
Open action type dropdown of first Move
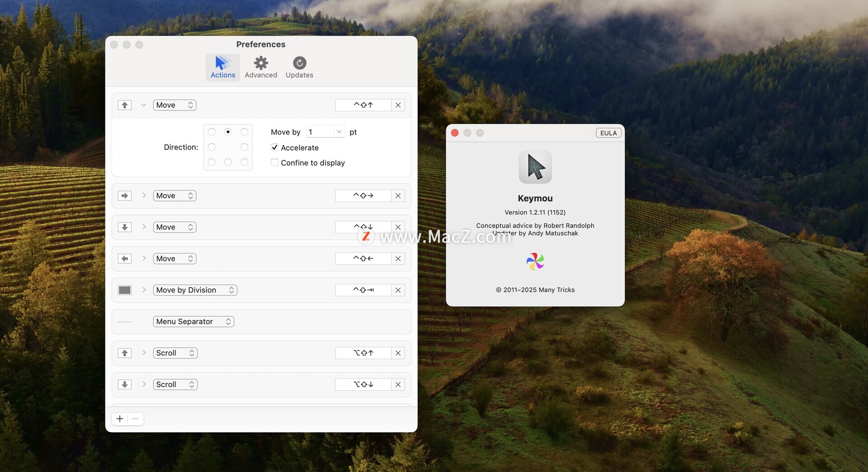pos(175,105)
